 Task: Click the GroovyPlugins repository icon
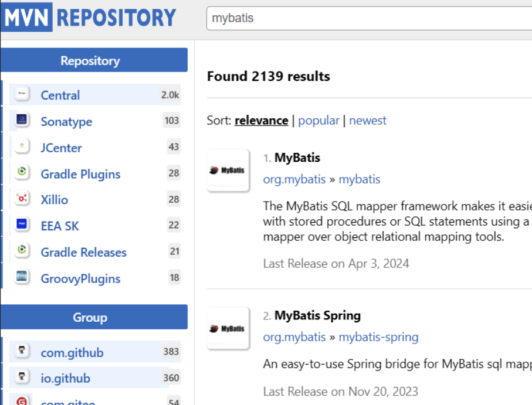point(22,277)
